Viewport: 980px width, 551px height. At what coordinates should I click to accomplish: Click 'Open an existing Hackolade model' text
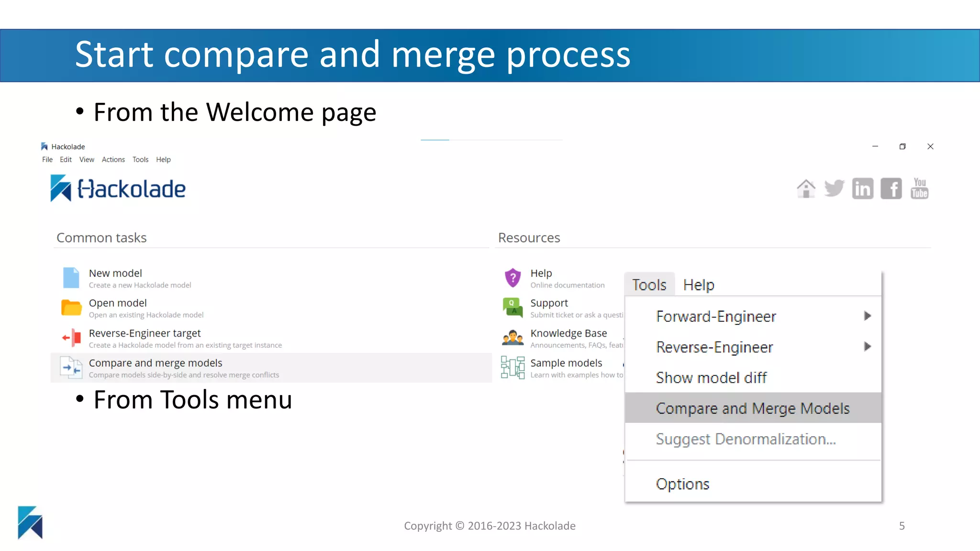click(146, 315)
